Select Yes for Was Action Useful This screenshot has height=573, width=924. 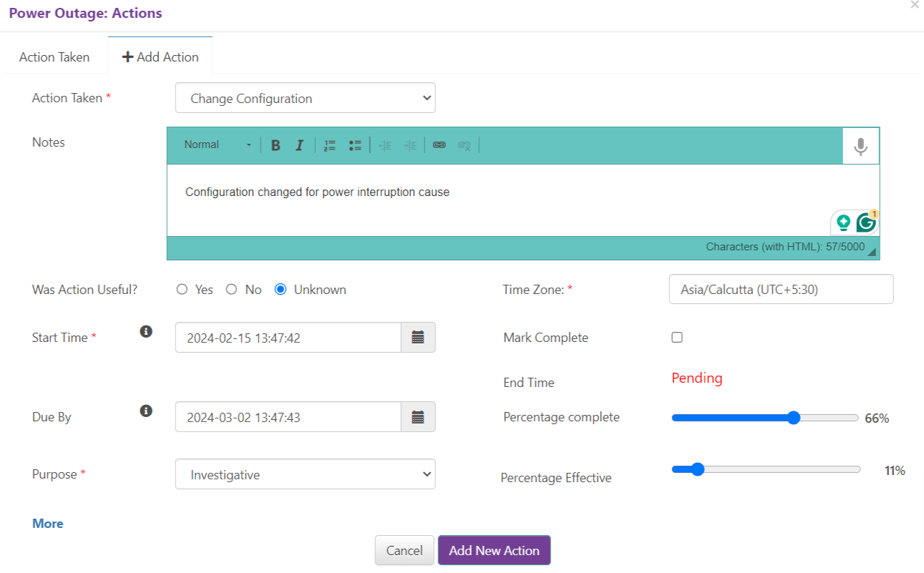[183, 290]
